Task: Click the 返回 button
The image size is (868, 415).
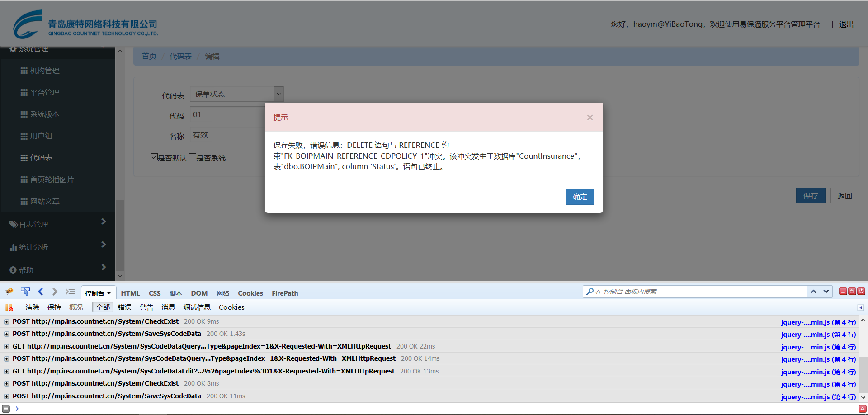Action: pyautogui.click(x=844, y=196)
